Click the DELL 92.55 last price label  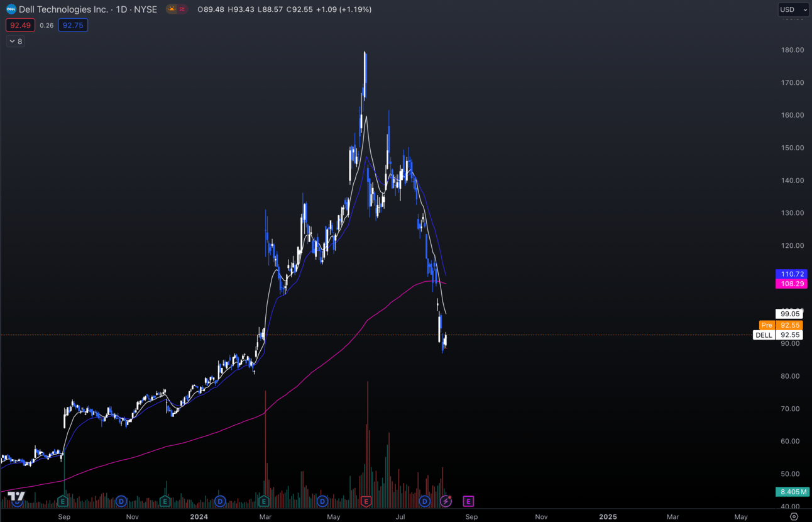(778, 335)
